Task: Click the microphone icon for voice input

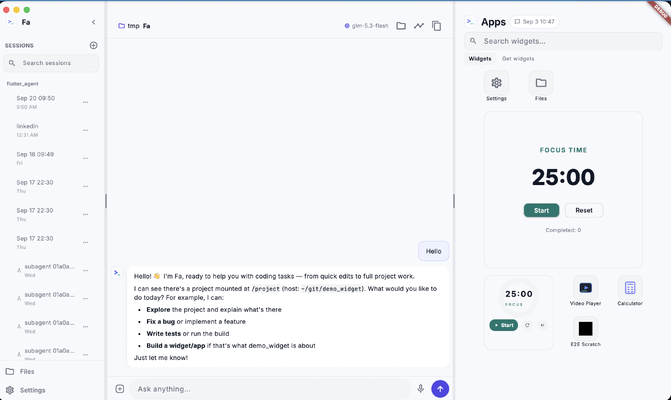Action: click(x=421, y=388)
